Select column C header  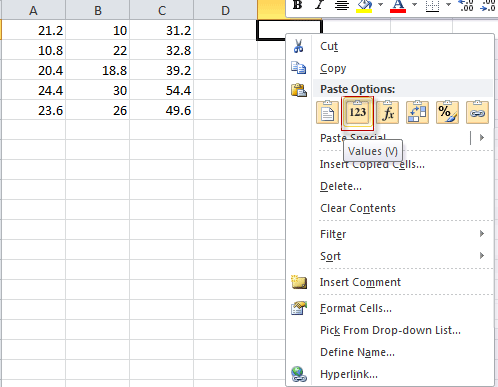162,10
